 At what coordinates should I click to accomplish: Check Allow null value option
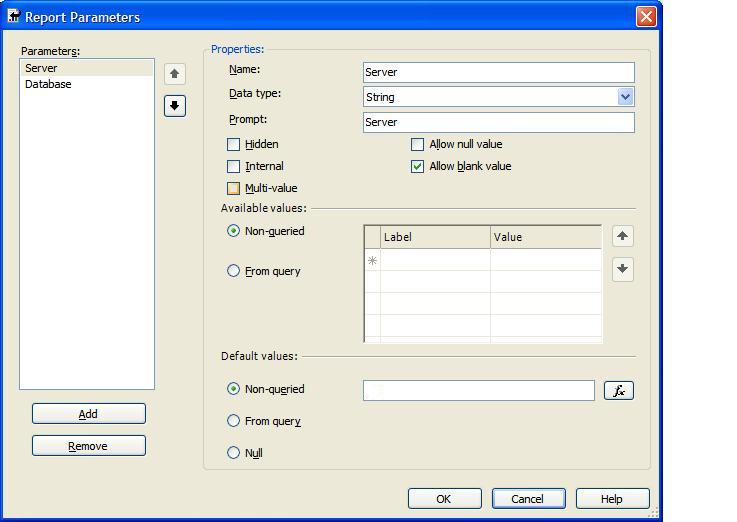tap(418, 145)
